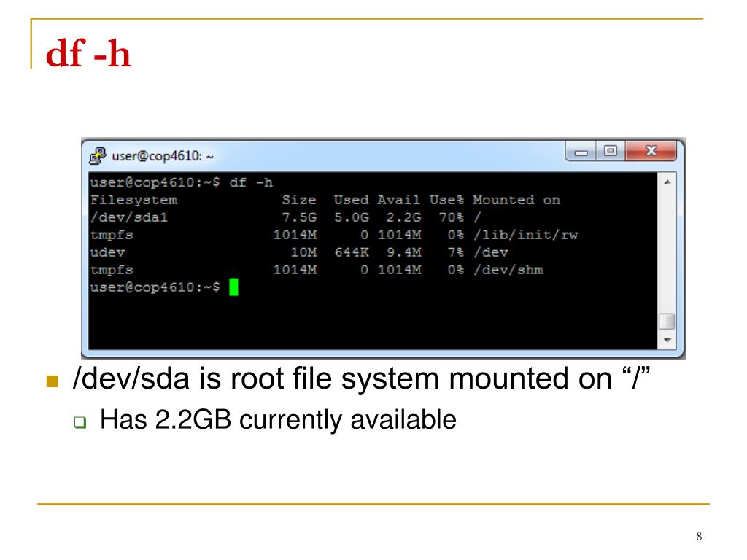The image size is (747, 560).
Task: Click the 'Use%' column header
Action: (446, 200)
